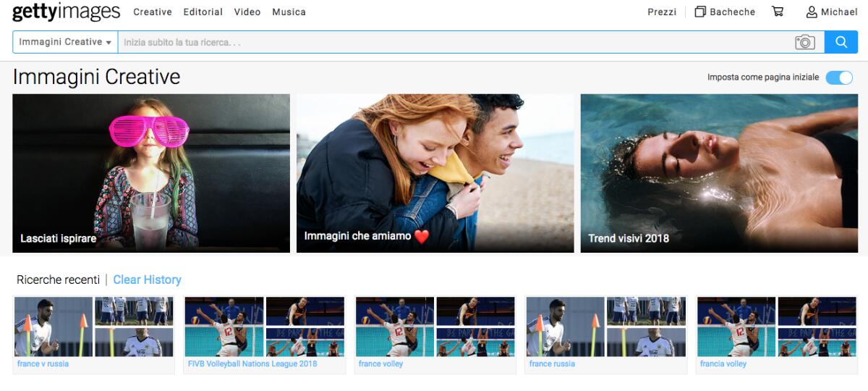The width and height of the screenshot is (868, 391).
Task: Open the Creative menu
Action: tap(153, 12)
